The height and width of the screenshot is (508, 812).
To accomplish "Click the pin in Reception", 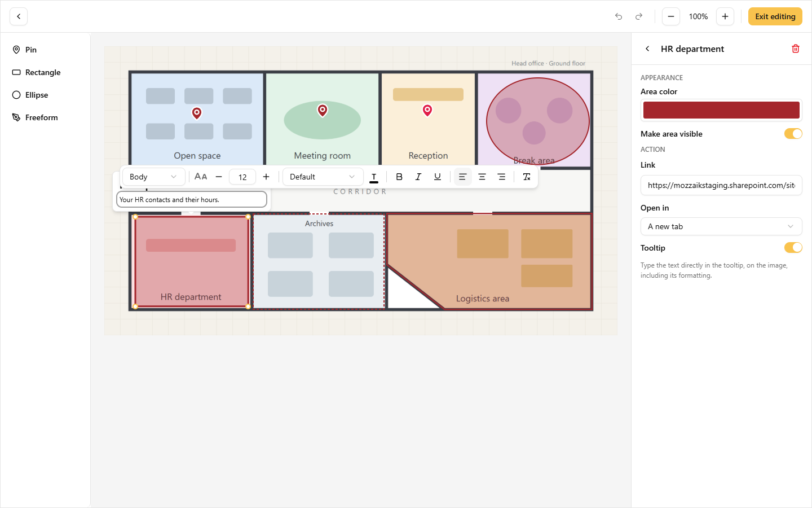I will coord(427,110).
